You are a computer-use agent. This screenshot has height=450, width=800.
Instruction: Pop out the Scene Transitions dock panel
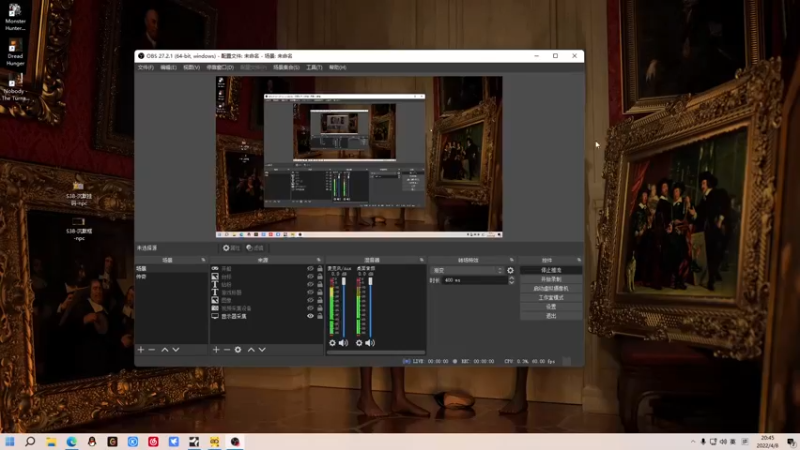click(512, 260)
